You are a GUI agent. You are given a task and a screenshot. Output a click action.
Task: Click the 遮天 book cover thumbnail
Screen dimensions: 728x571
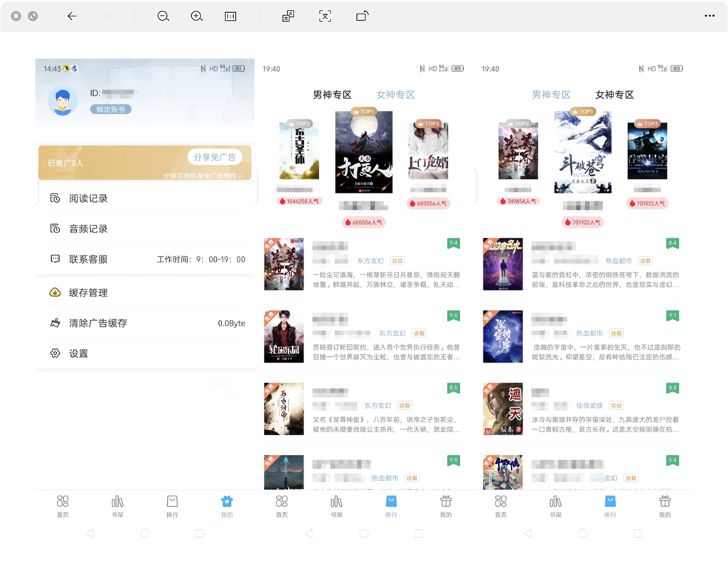coord(503,409)
